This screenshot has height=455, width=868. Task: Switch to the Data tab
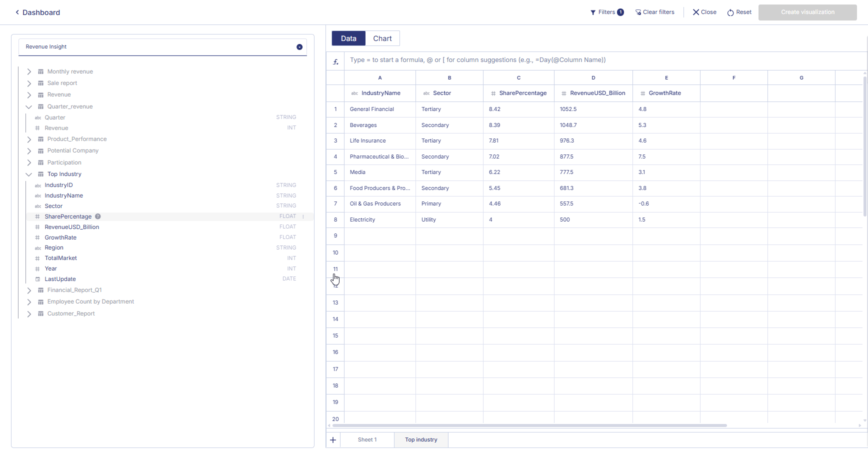(x=348, y=38)
